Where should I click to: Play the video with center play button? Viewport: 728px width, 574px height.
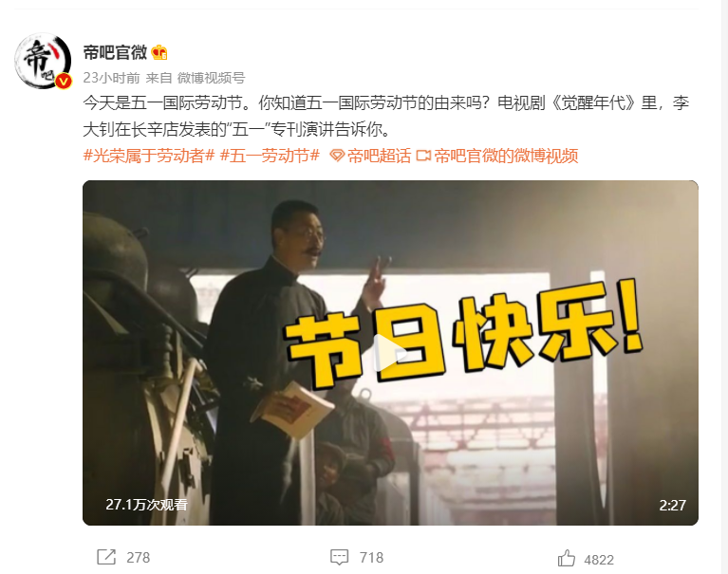click(389, 353)
